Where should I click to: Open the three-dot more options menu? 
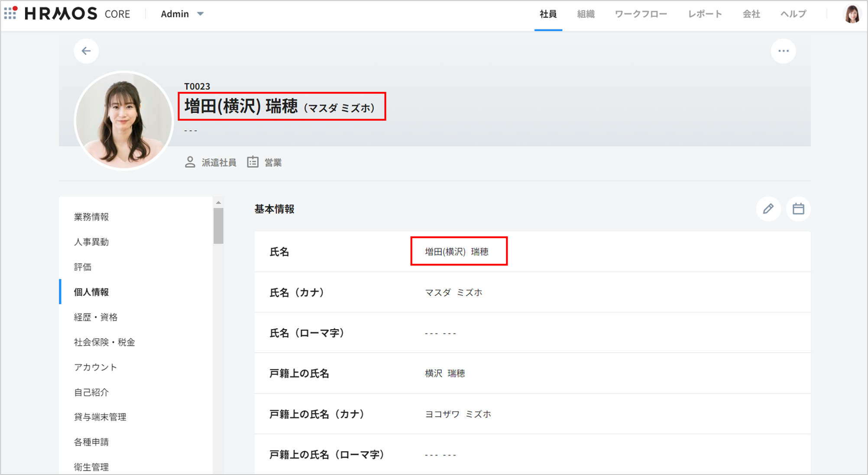tap(783, 51)
